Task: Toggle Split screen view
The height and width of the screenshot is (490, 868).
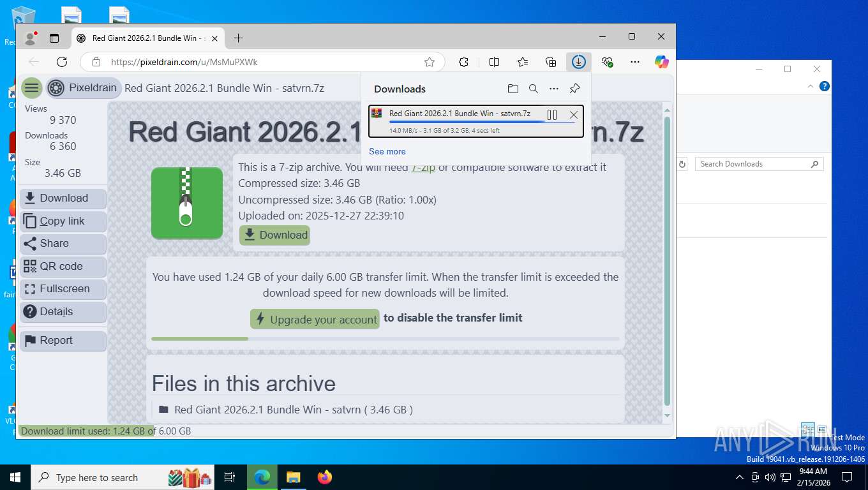Action: click(494, 62)
